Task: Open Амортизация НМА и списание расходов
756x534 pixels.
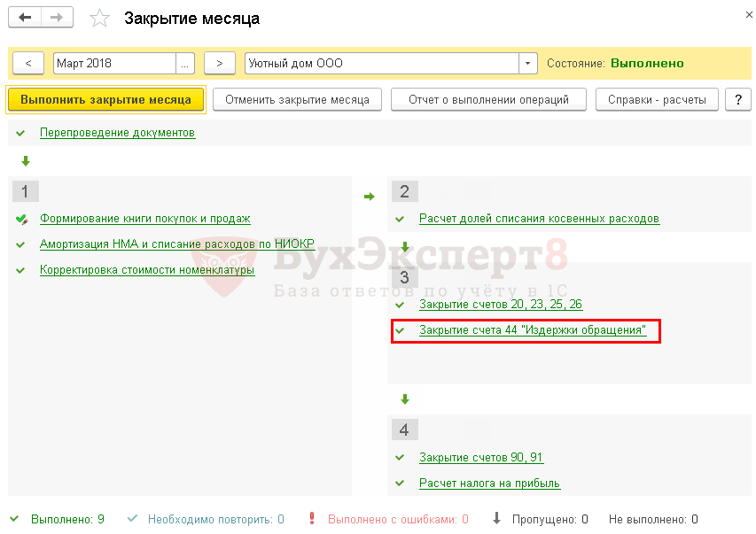Action: point(177,244)
